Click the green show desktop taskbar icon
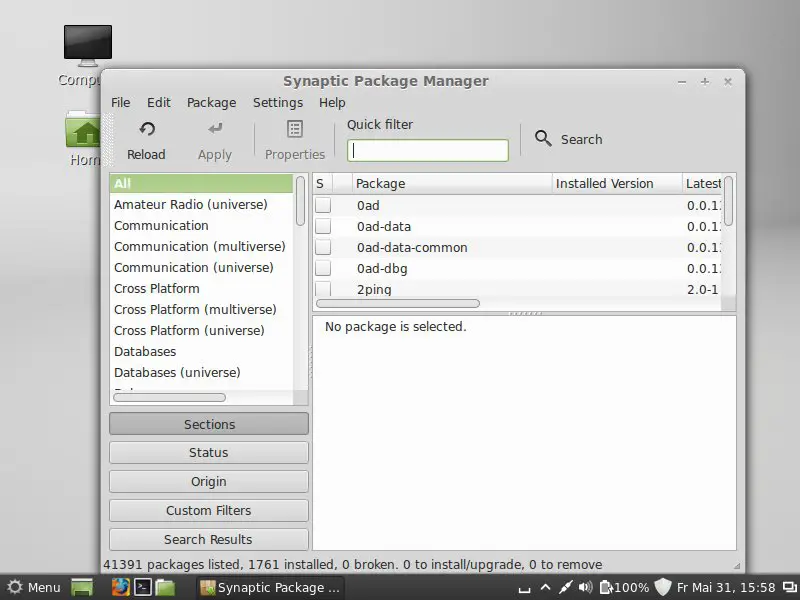 pyautogui.click(x=82, y=588)
